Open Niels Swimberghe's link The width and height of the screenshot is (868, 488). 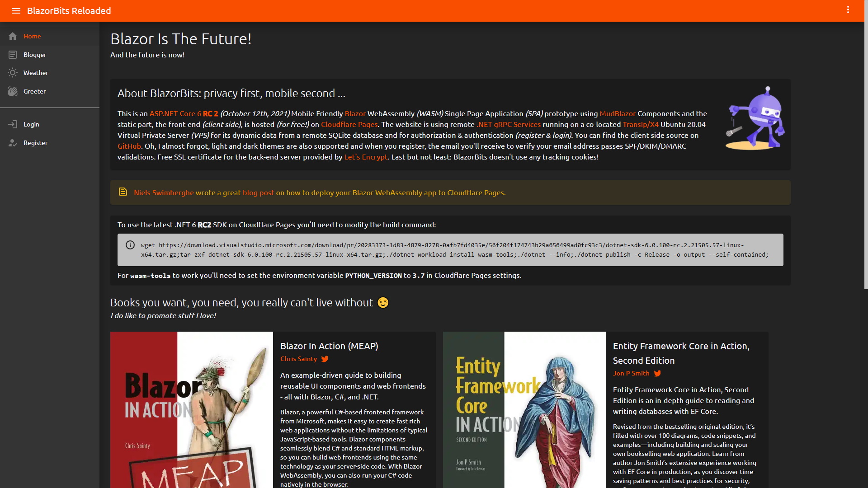tap(164, 192)
